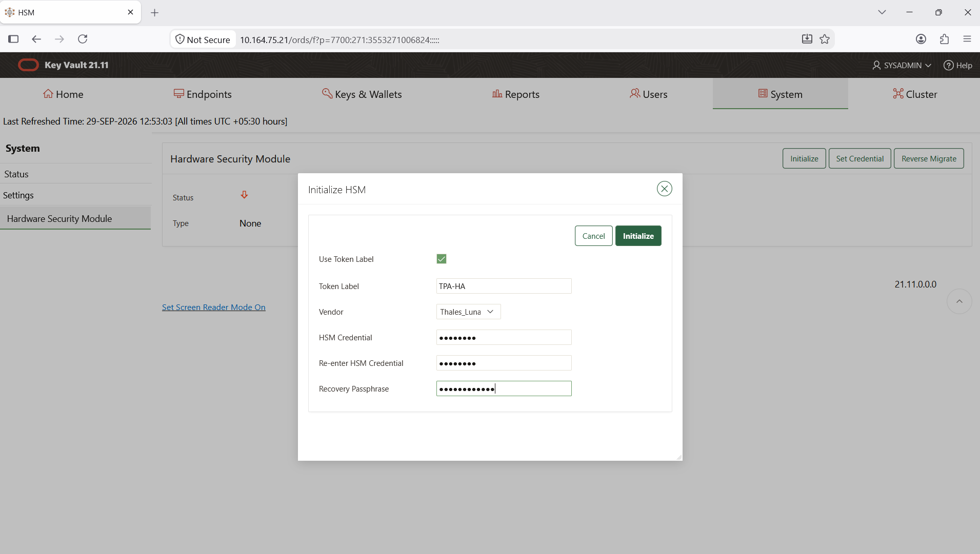
Task: Click the dialog resize handle corner
Action: (679, 457)
